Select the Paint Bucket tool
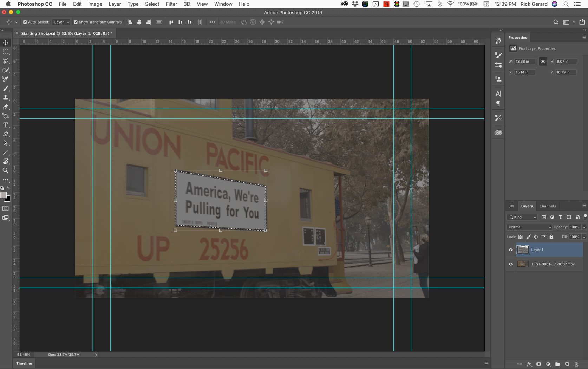The width and height of the screenshot is (588, 369). click(x=6, y=116)
